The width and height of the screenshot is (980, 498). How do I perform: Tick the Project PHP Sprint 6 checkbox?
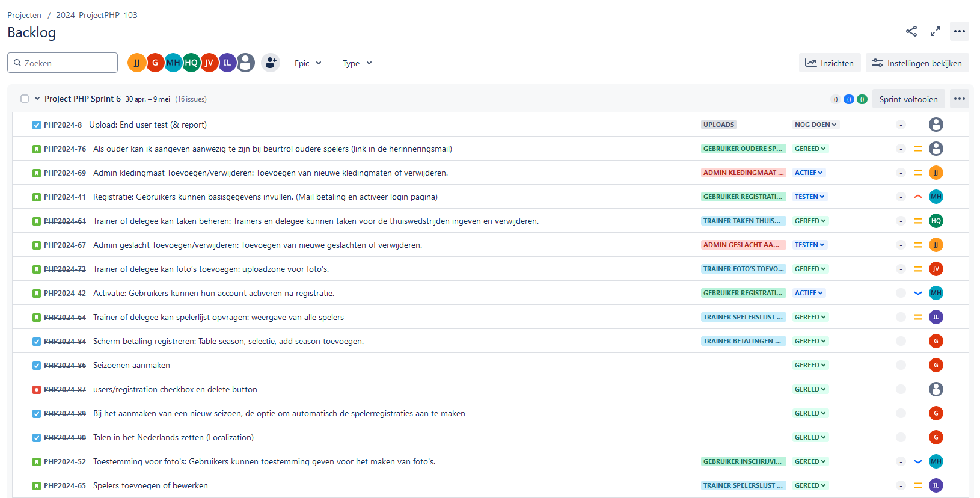(x=25, y=99)
